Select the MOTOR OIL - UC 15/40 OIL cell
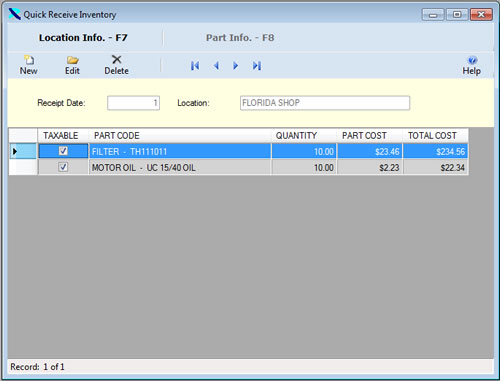The height and width of the screenshot is (381, 500). [180, 167]
